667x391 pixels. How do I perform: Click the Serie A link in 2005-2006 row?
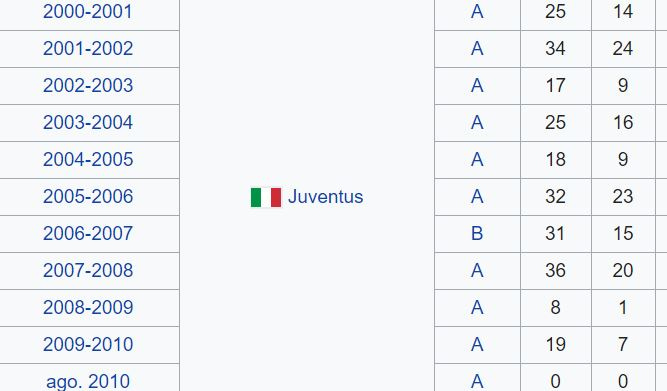[x=477, y=197]
